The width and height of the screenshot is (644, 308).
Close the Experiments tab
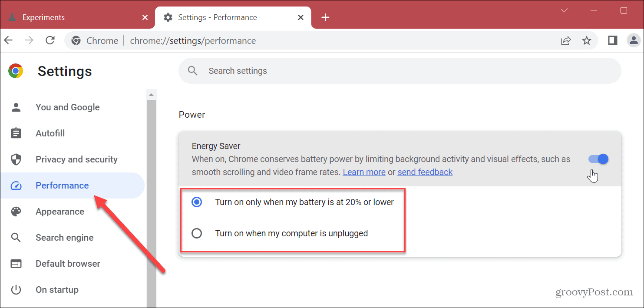coord(145,17)
